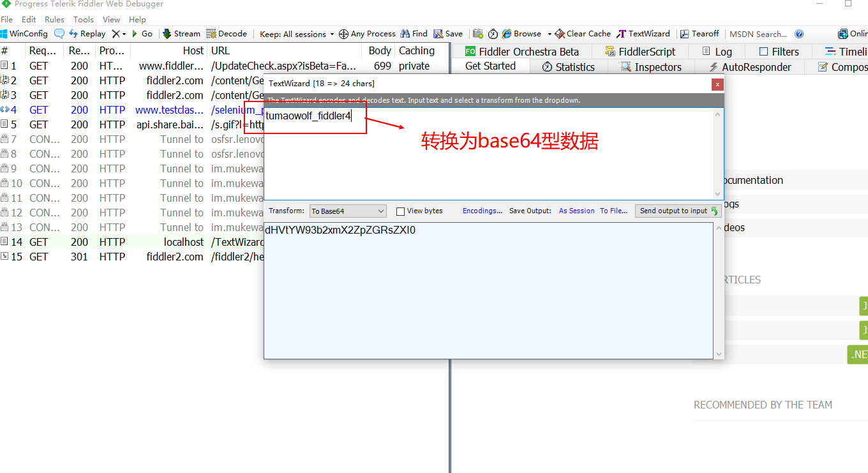
Task: Click the Remove sessions X icon
Action: [x=116, y=34]
